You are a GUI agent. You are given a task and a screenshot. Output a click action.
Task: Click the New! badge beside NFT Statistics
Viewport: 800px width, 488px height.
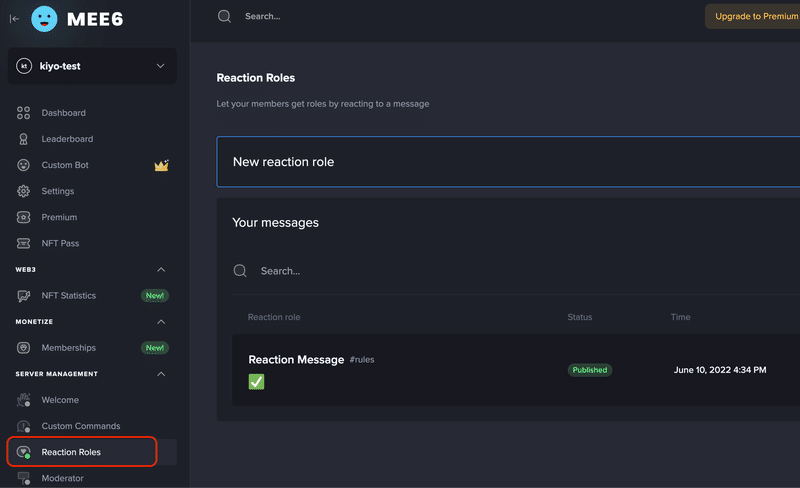155,296
